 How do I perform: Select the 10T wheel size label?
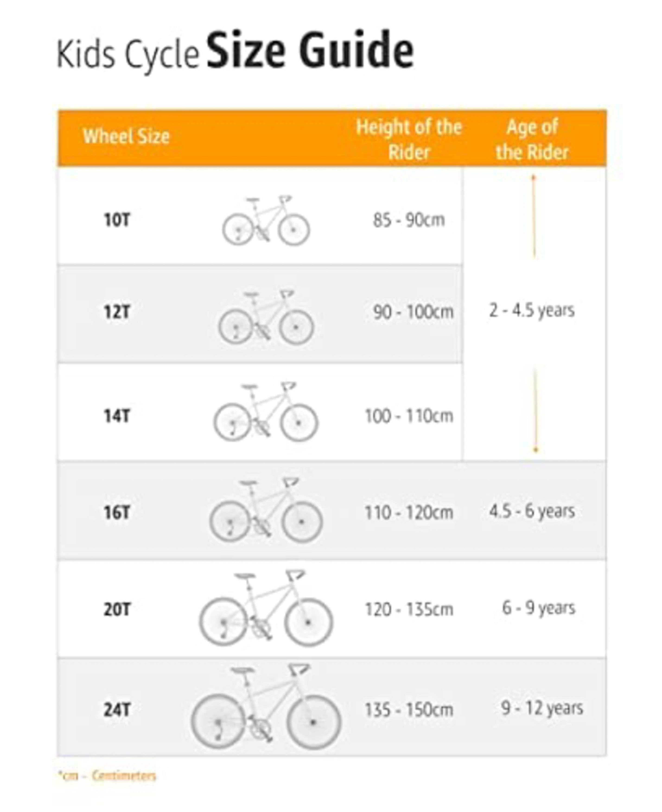point(117,221)
